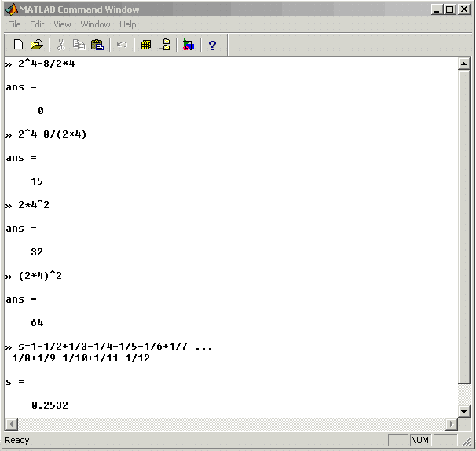Click the result value 64
Viewport: 476px width, 451px height.
(x=37, y=323)
